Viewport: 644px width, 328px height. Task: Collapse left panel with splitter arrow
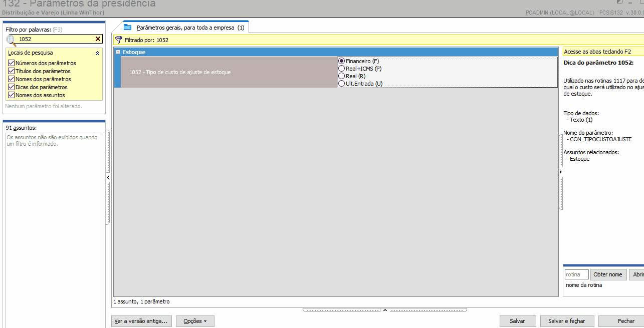[x=108, y=177]
